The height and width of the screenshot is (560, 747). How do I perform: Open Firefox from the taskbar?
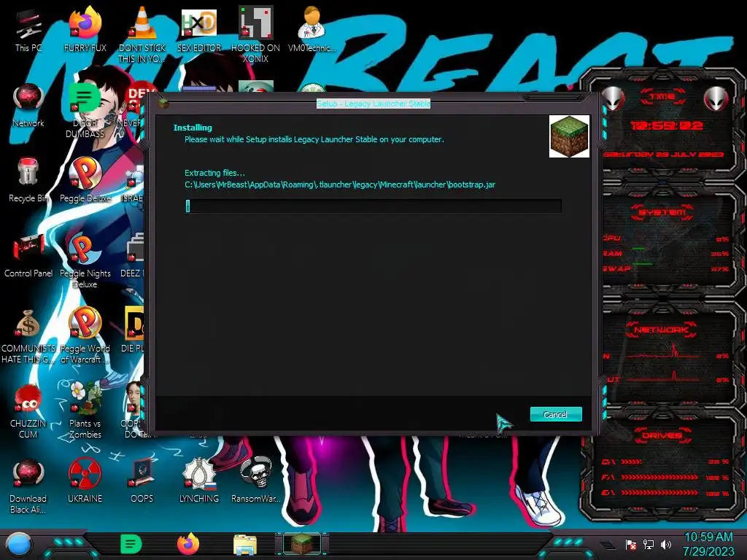[x=188, y=544]
